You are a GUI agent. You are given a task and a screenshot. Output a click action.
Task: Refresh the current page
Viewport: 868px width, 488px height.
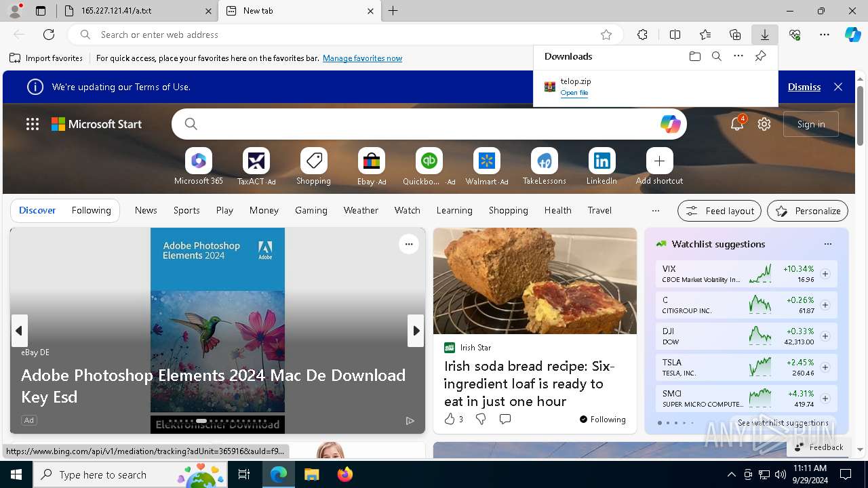[49, 35]
